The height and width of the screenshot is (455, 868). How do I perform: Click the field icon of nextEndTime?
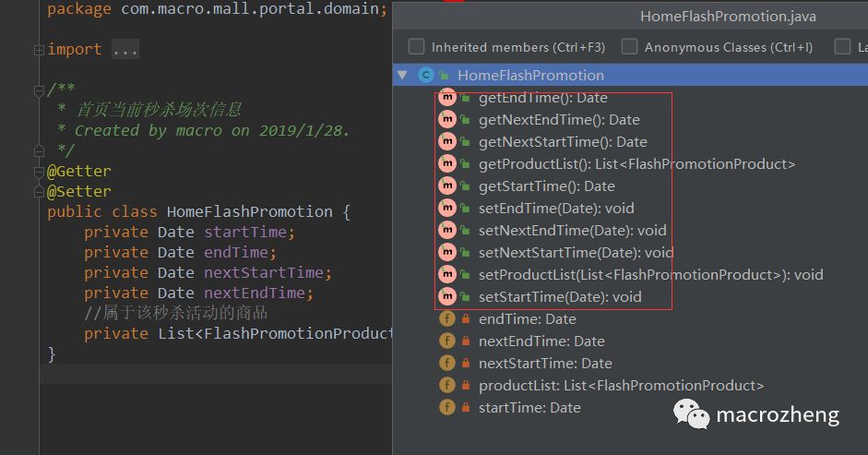pyautogui.click(x=446, y=341)
